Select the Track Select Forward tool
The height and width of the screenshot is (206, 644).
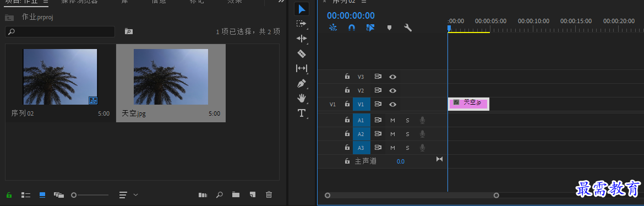coord(302,24)
